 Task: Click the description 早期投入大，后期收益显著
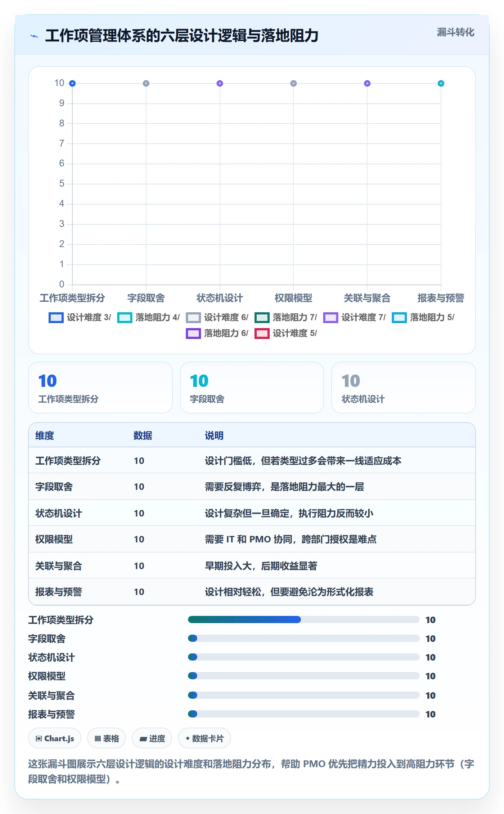pos(261,566)
